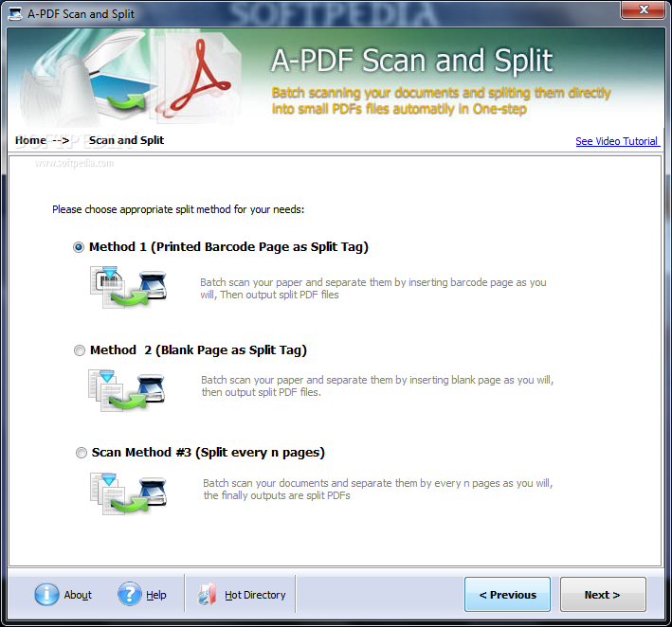The width and height of the screenshot is (672, 627).
Task: Open the Hot Directory icon
Action: (207, 595)
